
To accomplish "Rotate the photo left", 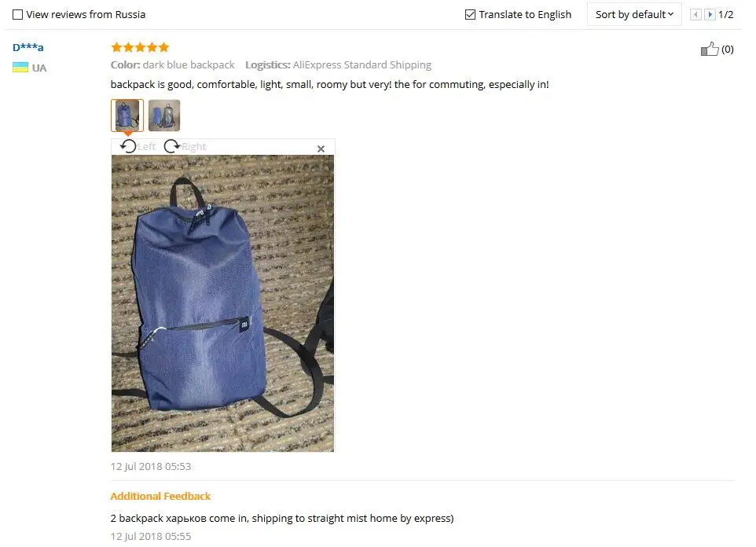I will click(128, 146).
